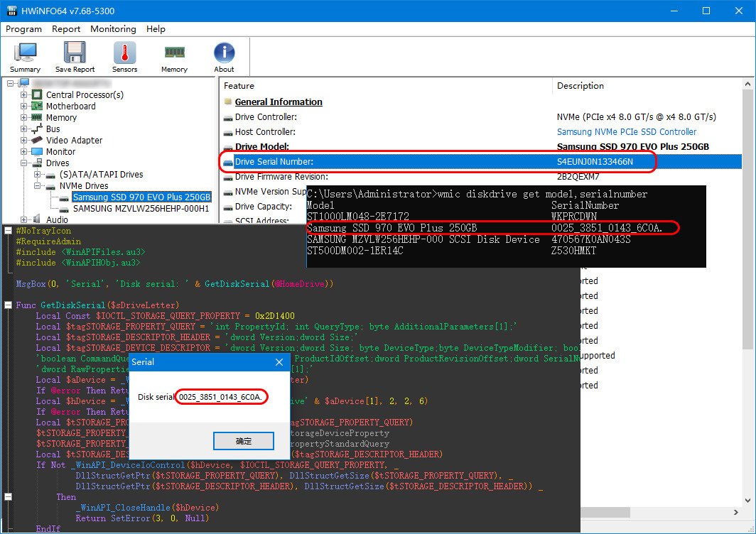
Task: Click the #RequireAdmin line in the script
Action: click(48, 241)
